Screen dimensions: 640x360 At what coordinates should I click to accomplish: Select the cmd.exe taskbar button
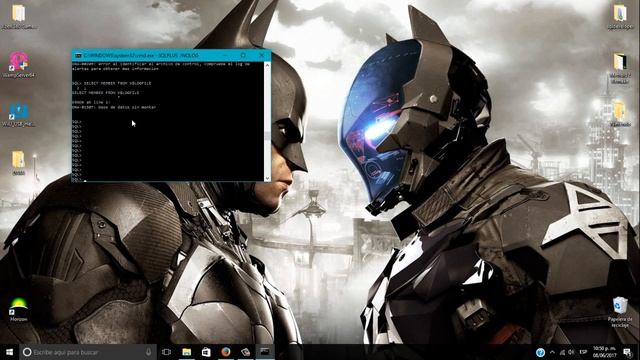[x=265, y=352]
